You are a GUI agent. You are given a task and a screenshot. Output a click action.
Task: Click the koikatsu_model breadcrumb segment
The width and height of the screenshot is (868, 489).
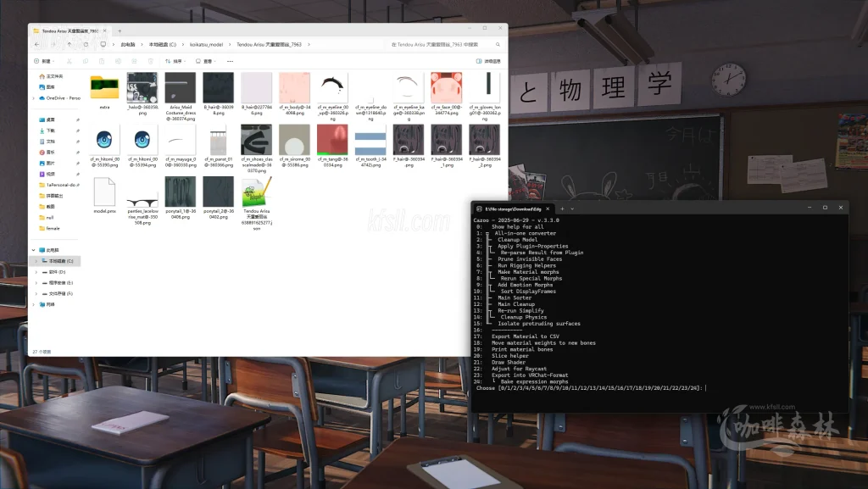(206, 44)
